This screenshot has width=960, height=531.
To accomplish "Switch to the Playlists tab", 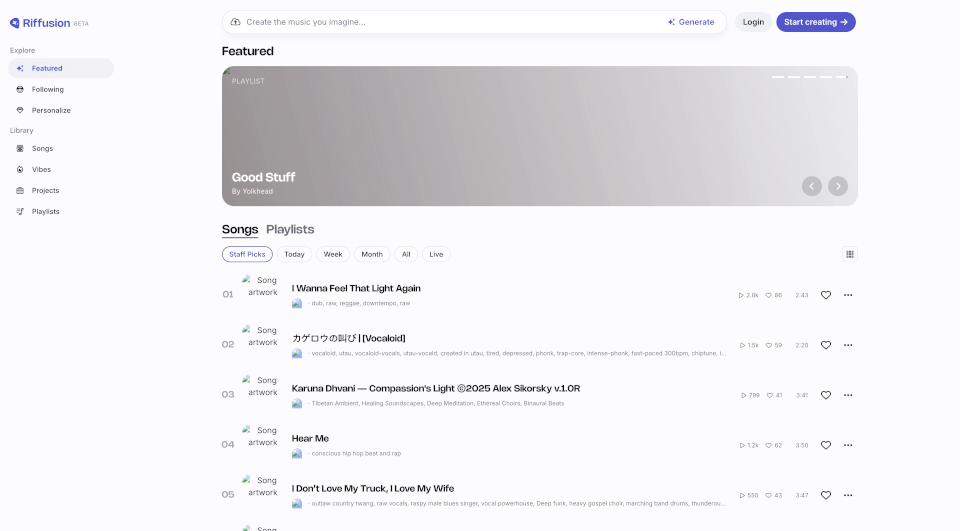I will pos(290,229).
